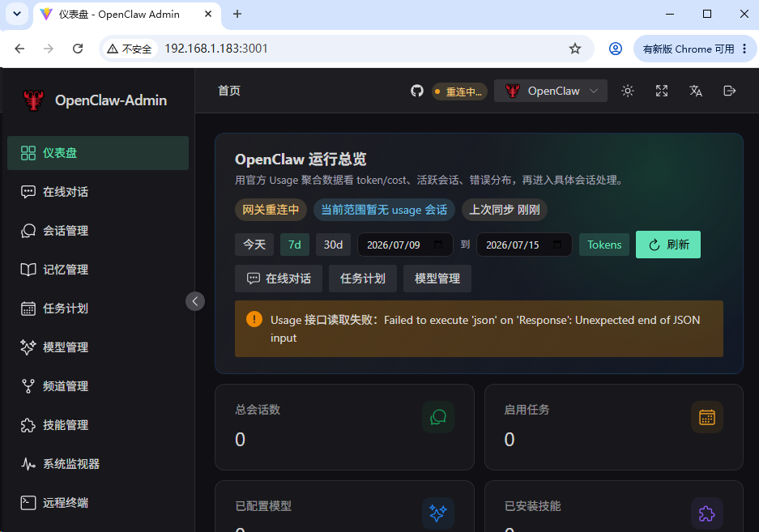
Task: Click the 首页 breadcrumb
Action: [229, 91]
